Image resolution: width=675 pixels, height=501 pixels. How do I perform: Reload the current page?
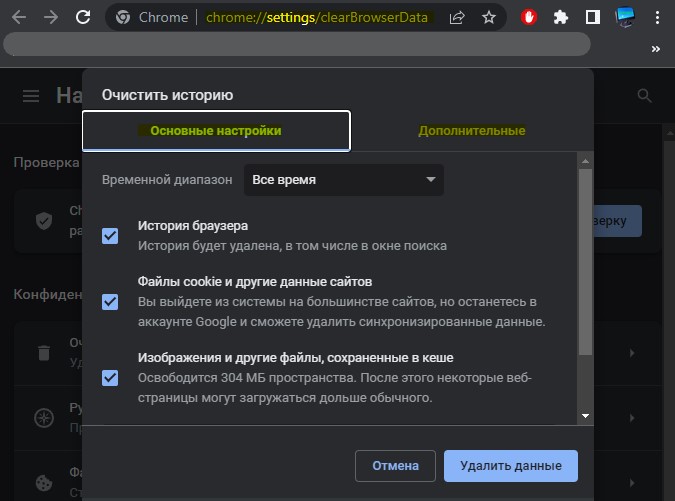83,18
